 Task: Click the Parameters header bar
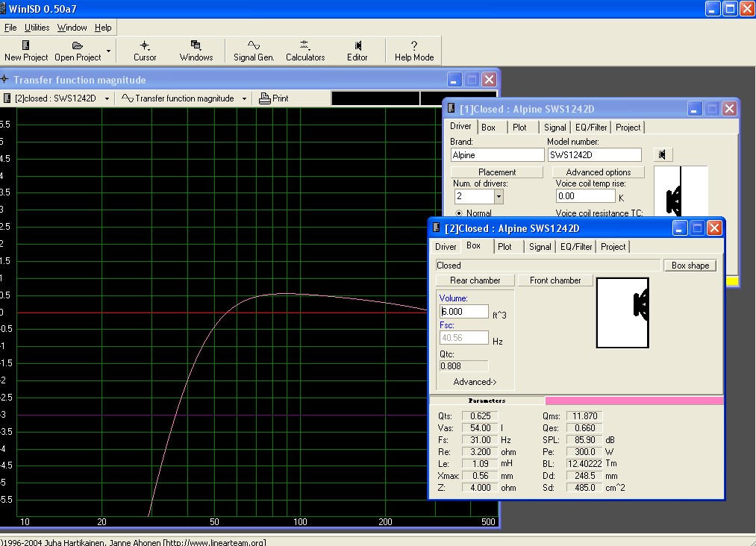pos(487,401)
